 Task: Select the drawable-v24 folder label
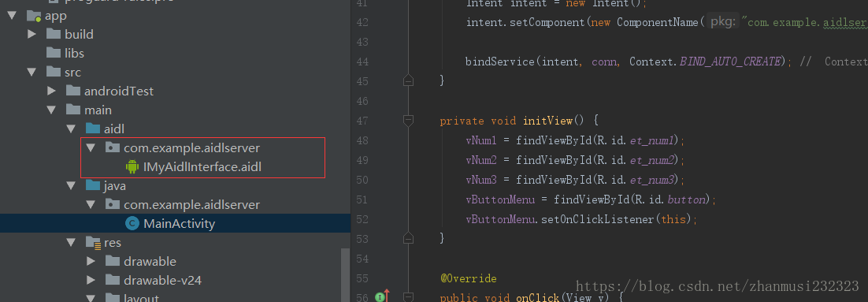coord(162,281)
